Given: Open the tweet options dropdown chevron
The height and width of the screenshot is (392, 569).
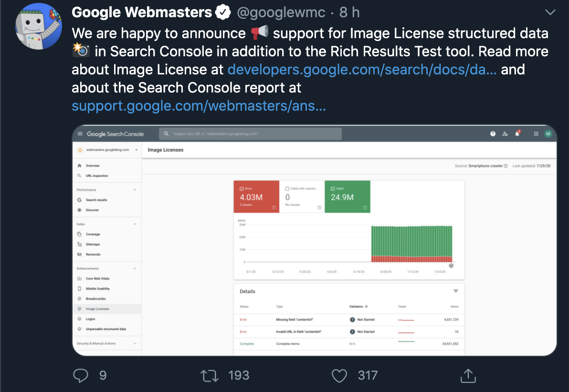Looking at the screenshot, I should coord(550,12).
